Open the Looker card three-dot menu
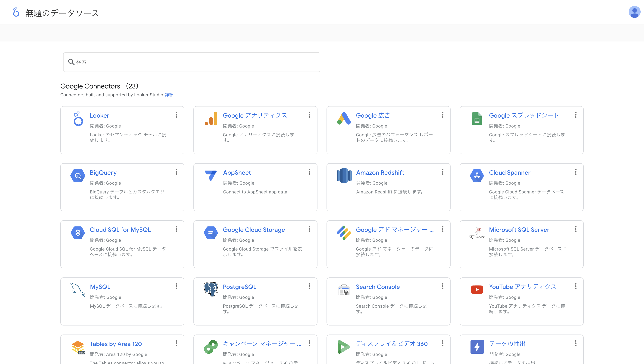The image size is (644, 364). pyautogui.click(x=176, y=115)
